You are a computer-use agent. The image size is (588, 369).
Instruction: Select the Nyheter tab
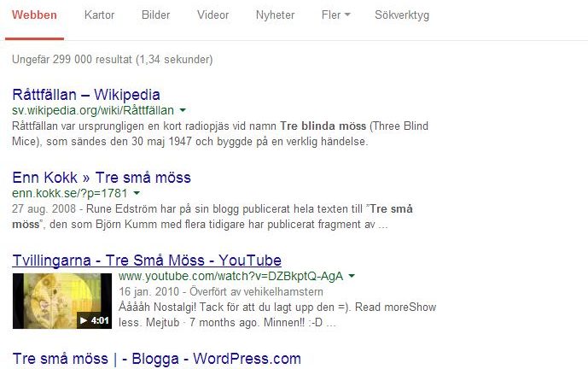coord(276,15)
